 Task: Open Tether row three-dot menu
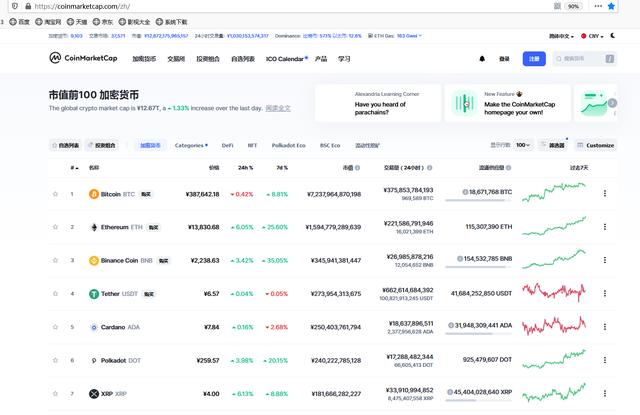coord(604,293)
